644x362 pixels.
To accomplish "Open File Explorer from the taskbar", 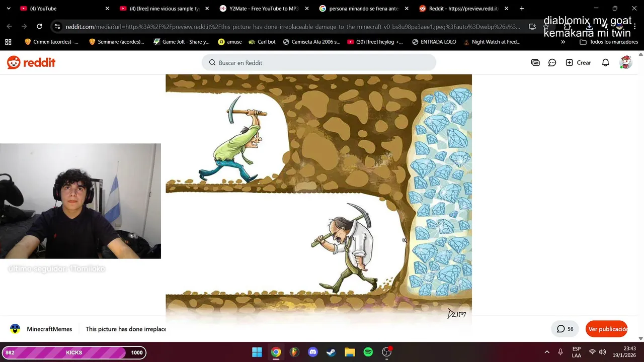I will click(350, 352).
